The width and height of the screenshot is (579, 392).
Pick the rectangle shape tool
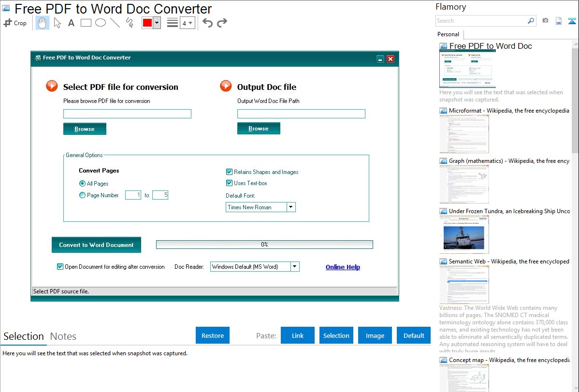(x=86, y=23)
